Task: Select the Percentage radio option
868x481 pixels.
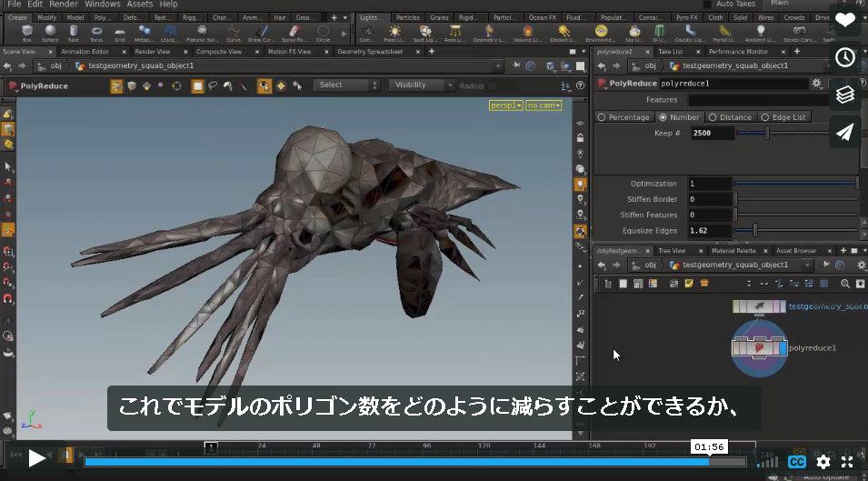Action: point(624,117)
